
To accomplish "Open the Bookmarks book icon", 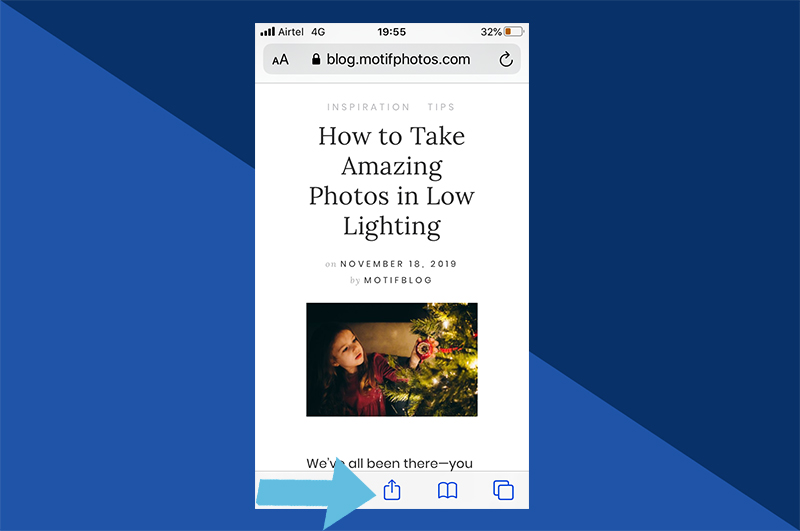I will pos(447,491).
